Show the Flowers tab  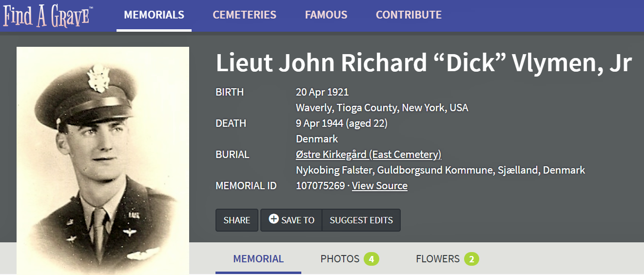[x=437, y=259]
